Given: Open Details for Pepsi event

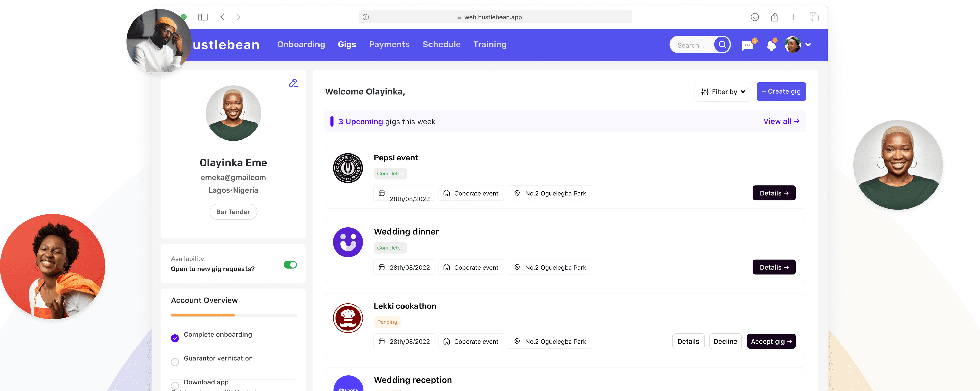Looking at the screenshot, I should 774,193.
